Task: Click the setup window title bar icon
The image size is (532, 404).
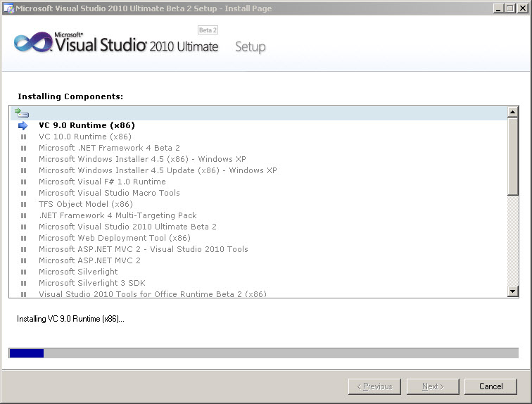Action: (8, 8)
